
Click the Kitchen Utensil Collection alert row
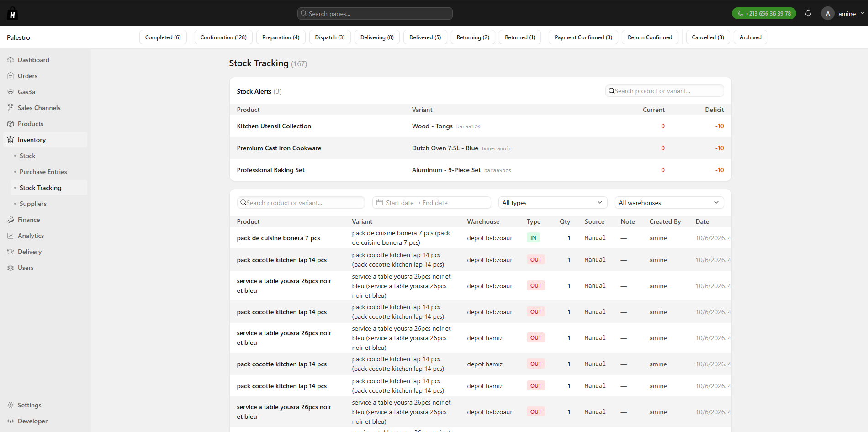tap(480, 126)
